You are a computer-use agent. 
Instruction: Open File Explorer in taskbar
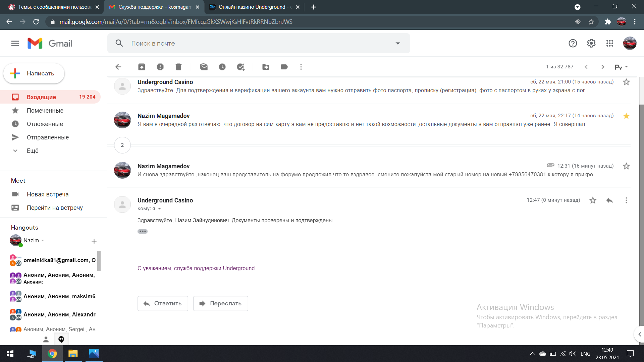coord(73,354)
